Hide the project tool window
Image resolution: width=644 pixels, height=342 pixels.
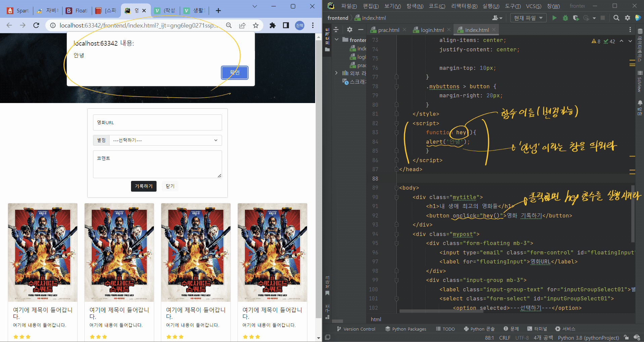(361, 30)
